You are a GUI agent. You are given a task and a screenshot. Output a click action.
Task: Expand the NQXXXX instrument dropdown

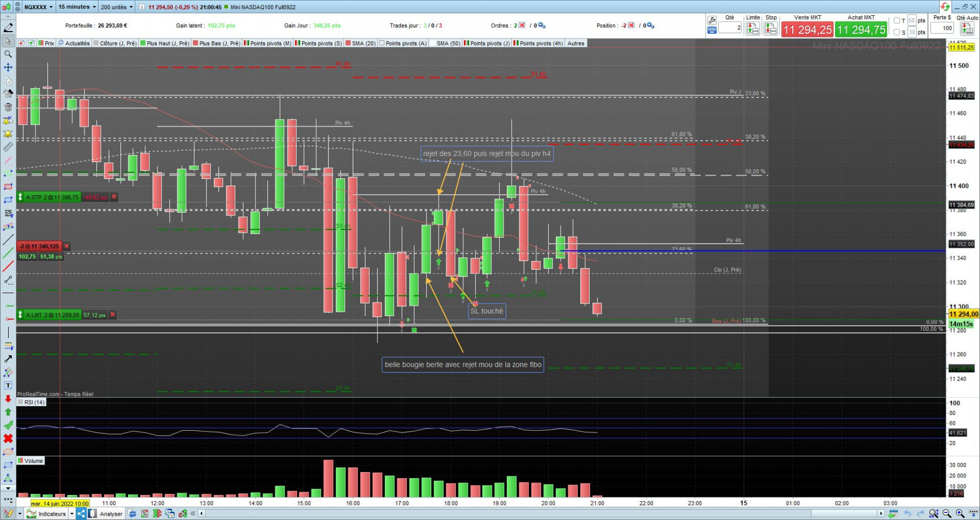pyautogui.click(x=39, y=7)
